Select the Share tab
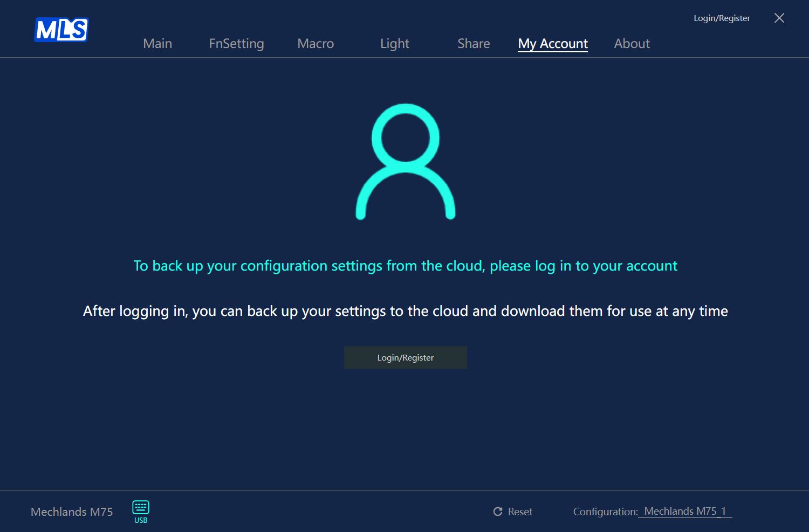This screenshot has width=809, height=532. click(x=474, y=44)
